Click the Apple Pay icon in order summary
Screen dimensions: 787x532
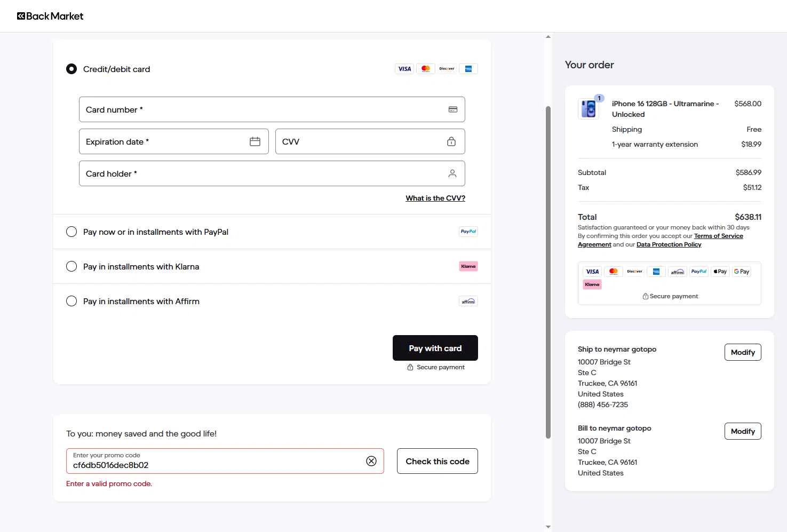click(720, 272)
